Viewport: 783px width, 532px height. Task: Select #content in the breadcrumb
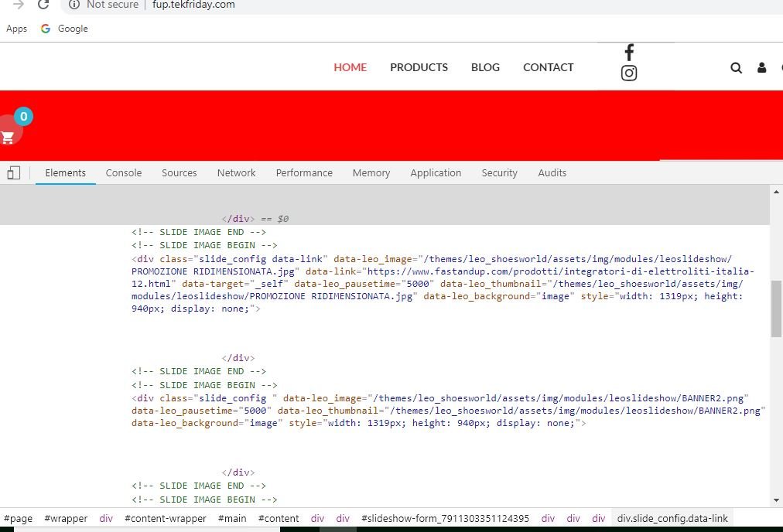pyautogui.click(x=279, y=519)
